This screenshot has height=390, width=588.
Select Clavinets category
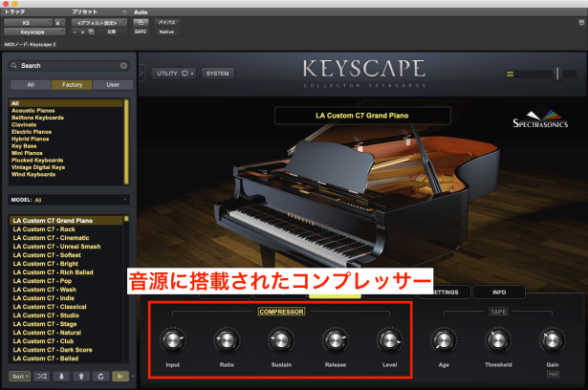(24, 125)
